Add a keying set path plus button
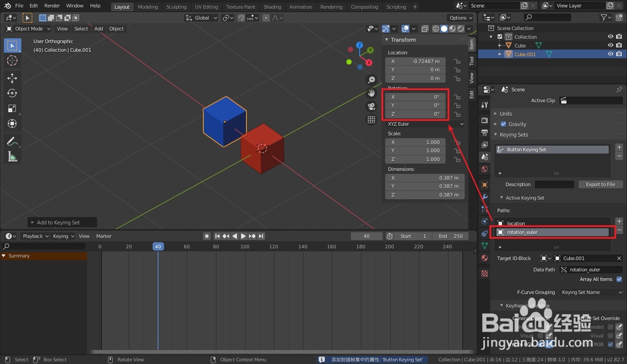627x364 pixels. tap(619, 221)
